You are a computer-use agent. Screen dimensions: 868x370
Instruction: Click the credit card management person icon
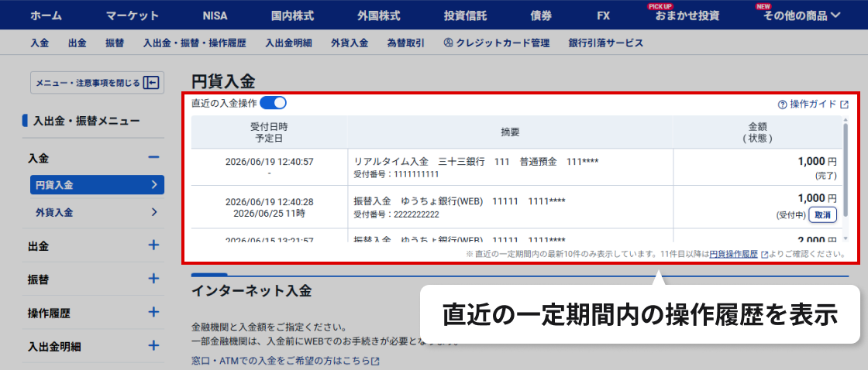click(x=449, y=43)
